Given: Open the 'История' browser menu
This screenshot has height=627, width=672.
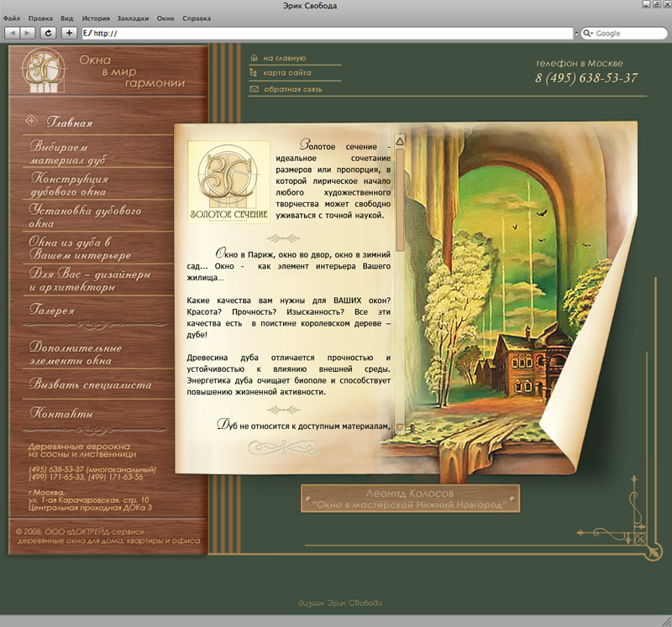Looking at the screenshot, I should (x=96, y=18).
